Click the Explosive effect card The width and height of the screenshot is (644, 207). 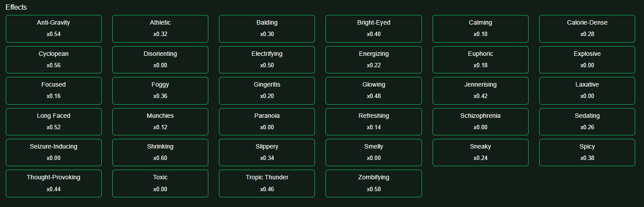587,59
